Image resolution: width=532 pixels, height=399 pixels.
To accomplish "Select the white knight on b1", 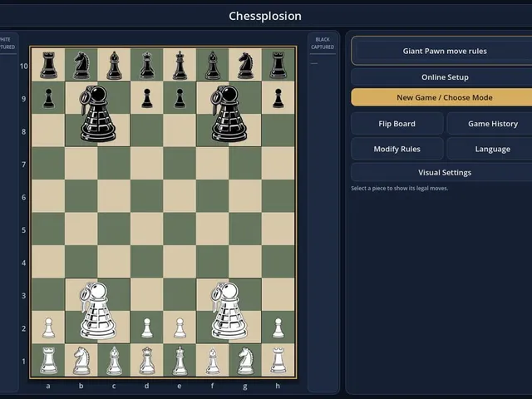I will click(81, 360).
